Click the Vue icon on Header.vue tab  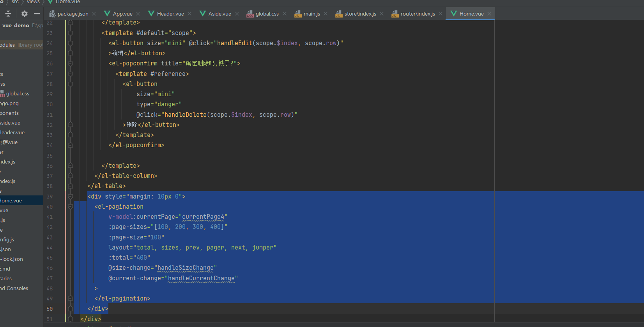pyautogui.click(x=151, y=14)
